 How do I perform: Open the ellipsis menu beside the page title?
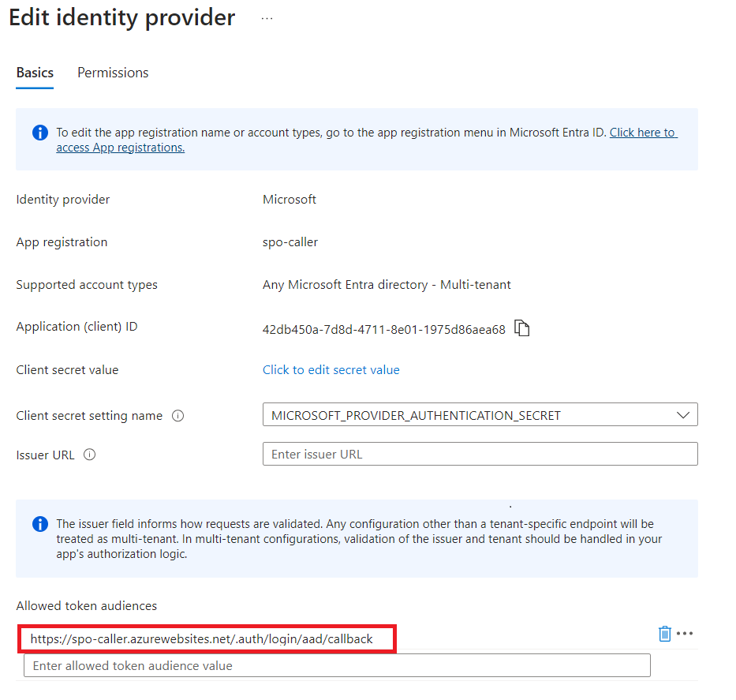267,19
